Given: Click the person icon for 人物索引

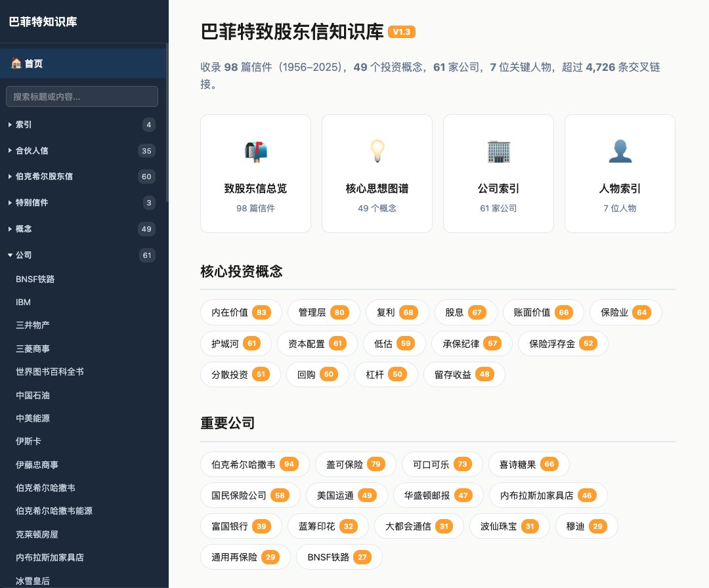Looking at the screenshot, I should pos(620,151).
